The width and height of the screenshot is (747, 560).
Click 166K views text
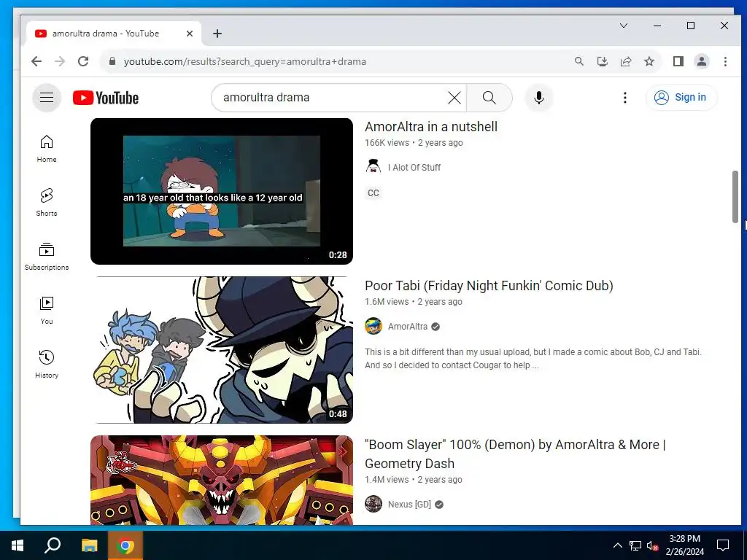(387, 143)
